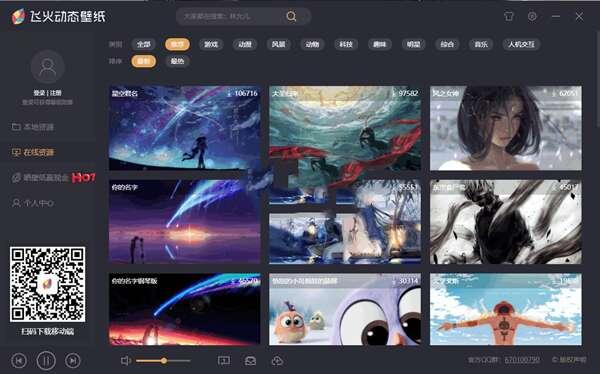The height and width of the screenshot is (374, 600).
Task: Click the screen display icon in bottom bar
Action: 224,361
